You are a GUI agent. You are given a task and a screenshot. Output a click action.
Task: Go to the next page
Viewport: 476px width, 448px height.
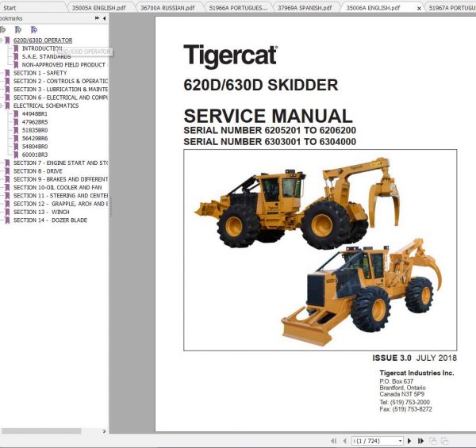tap(409, 441)
